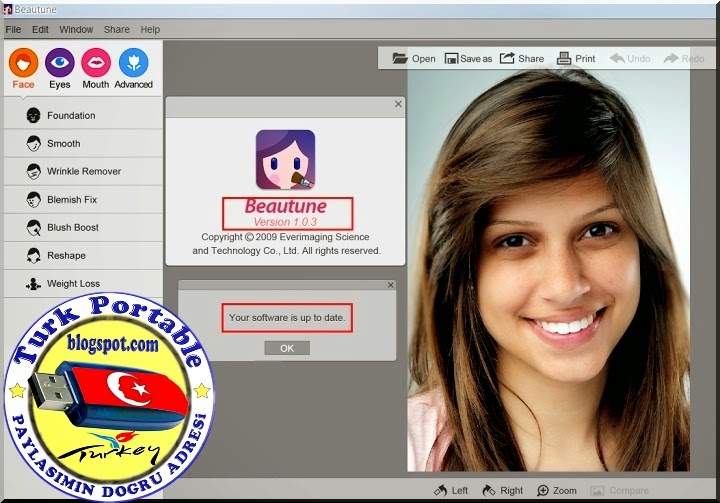Print the current photo

pos(576,58)
